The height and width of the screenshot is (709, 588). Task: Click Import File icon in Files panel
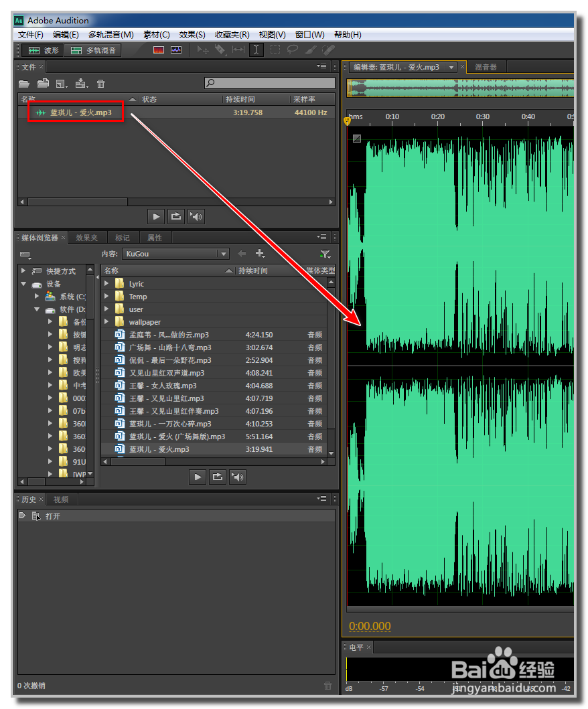tap(43, 83)
